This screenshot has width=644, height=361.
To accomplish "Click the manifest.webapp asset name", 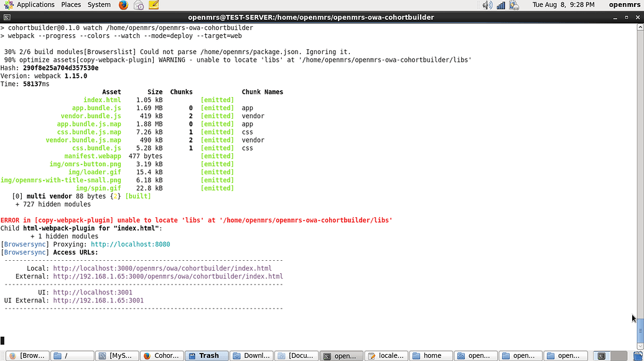I will click(x=93, y=156).
